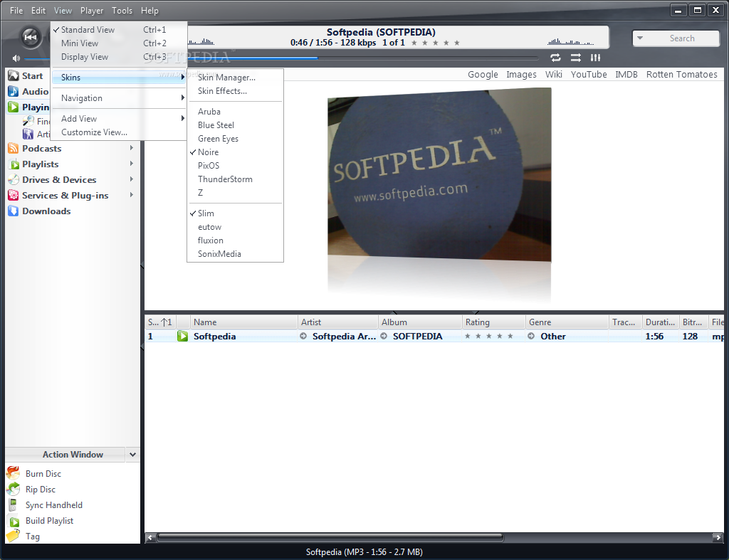Open the Tools menu
The image size is (729, 560).
[122, 10]
